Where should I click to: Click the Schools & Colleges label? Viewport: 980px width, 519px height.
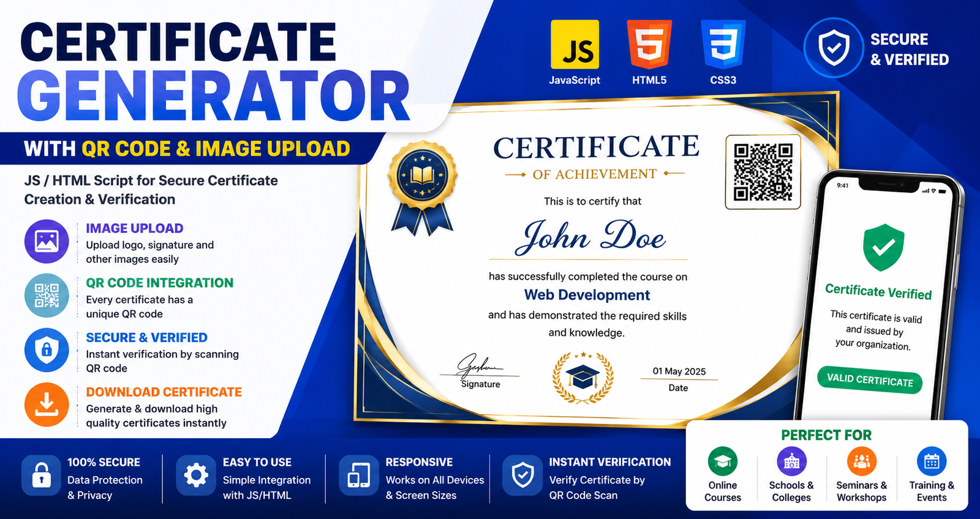791,491
